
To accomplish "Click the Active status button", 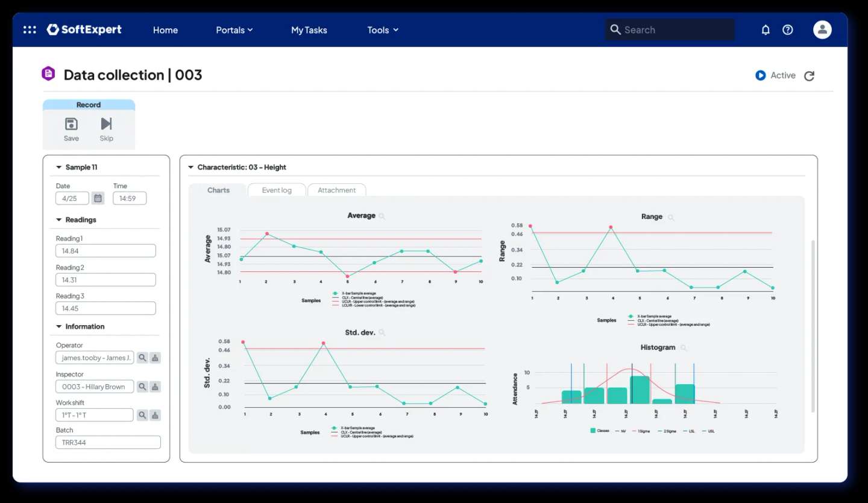I will pyautogui.click(x=776, y=75).
